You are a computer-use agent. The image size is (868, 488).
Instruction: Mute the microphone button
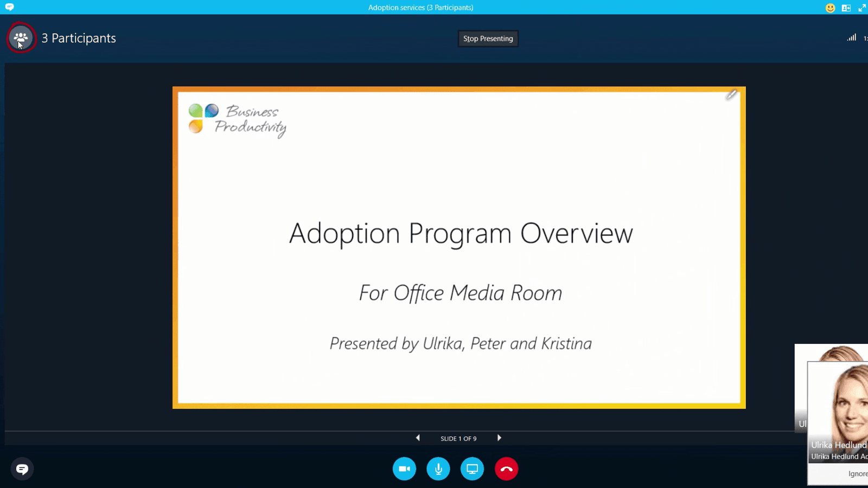click(438, 469)
